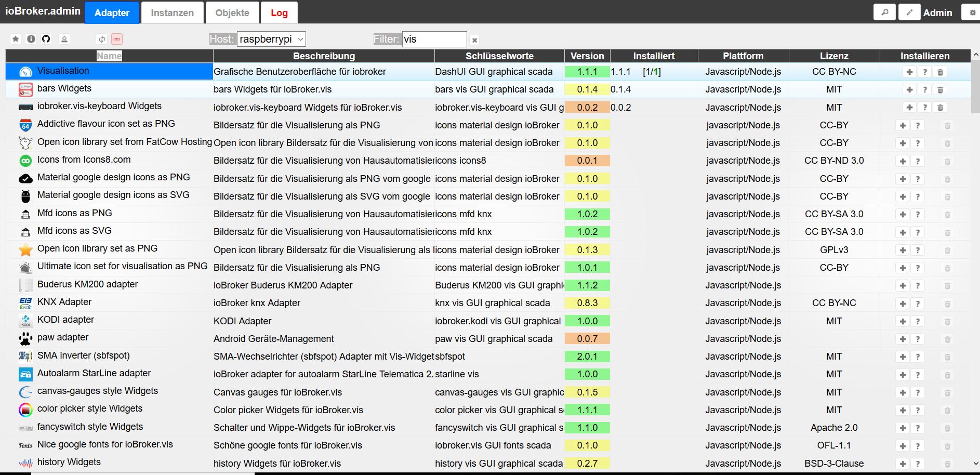Sort by the Name column header
This screenshot has height=475, width=980.
click(x=109, y=56)
